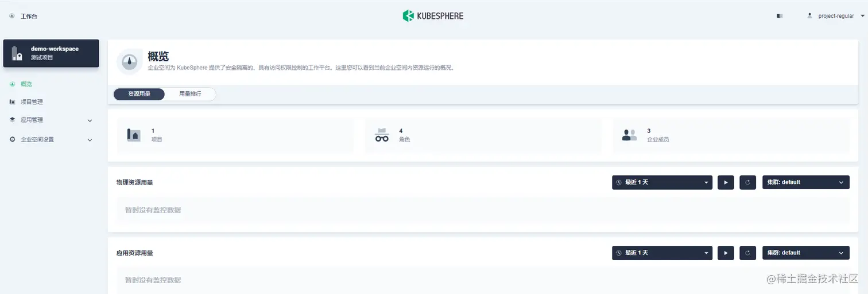
Task: Click the 项目管理 sidebar icon
Action: (x=13, y=102)
